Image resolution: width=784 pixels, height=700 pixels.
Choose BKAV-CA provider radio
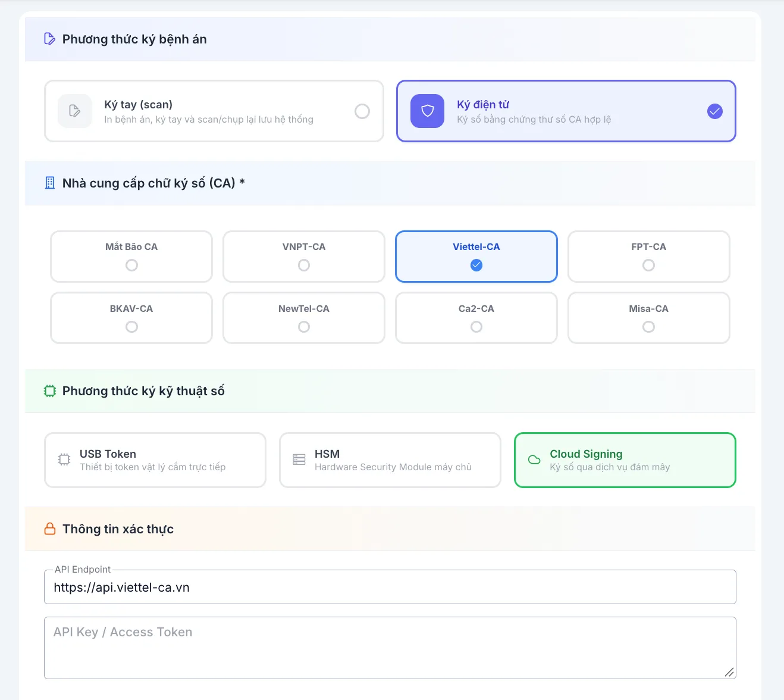[131, 327]
